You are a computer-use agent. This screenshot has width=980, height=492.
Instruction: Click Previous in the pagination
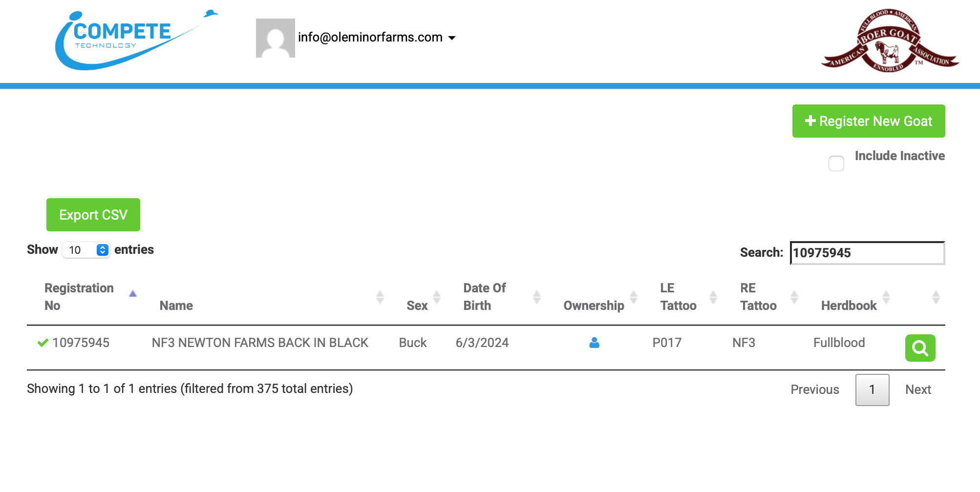point(814,389)
